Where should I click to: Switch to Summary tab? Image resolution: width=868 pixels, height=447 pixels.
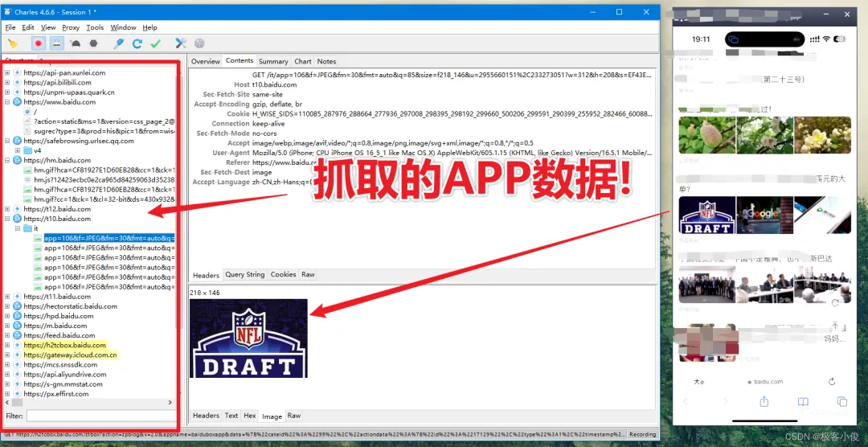[273, 61]
